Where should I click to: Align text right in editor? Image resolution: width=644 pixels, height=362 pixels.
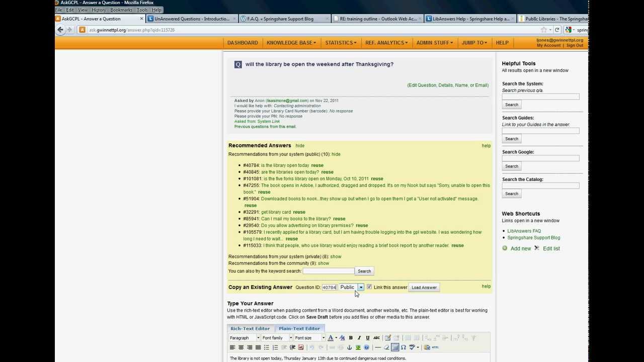point(250,347)
